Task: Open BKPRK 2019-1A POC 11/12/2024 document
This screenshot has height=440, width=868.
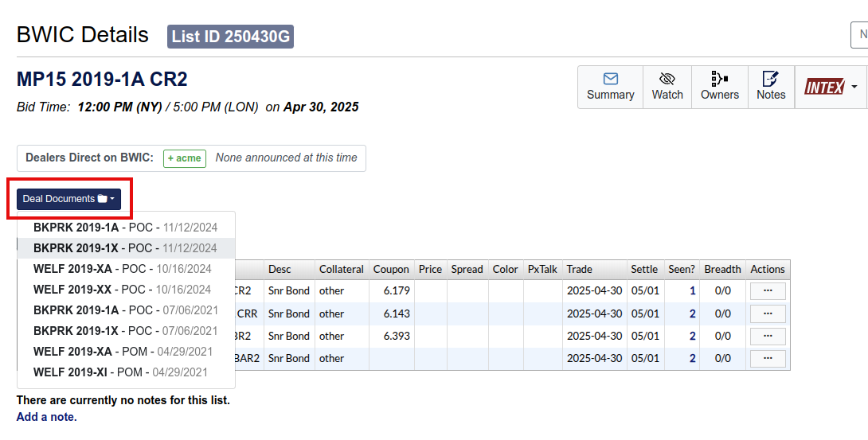Action: click(125, 228)
